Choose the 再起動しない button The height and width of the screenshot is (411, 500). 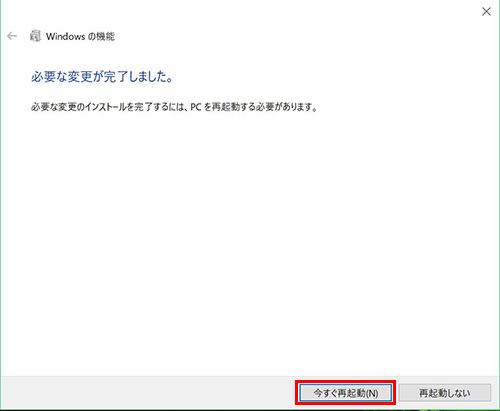pos(445,393)
